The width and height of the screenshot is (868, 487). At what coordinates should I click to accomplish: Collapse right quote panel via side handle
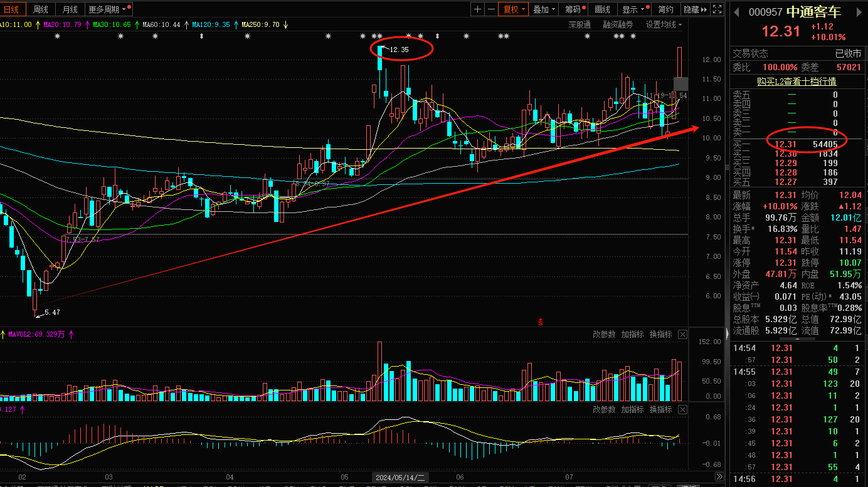727,332
